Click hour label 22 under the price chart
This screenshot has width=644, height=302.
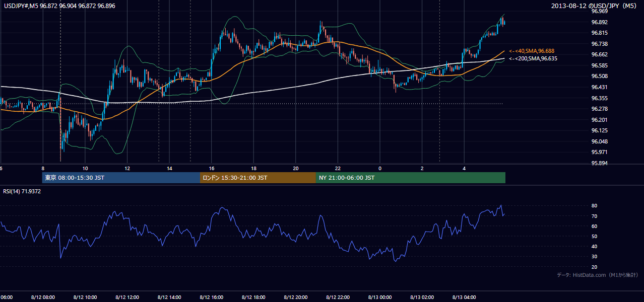tap(338, 168)
